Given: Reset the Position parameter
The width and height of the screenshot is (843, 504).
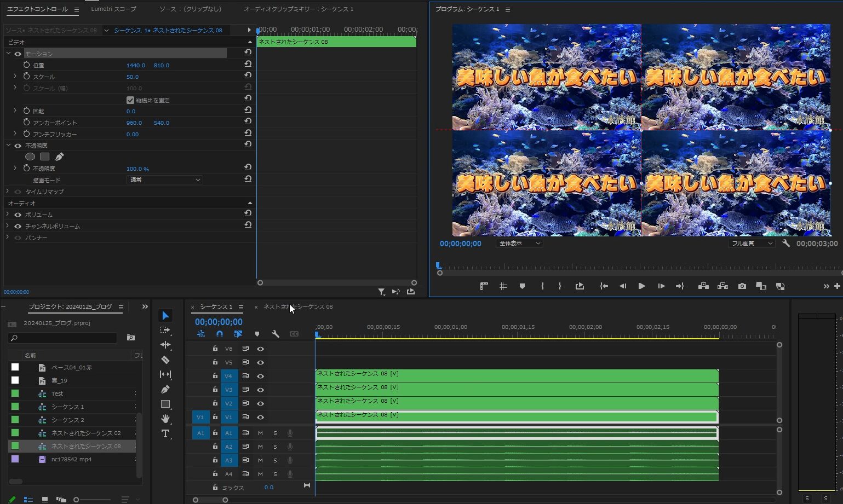Looking at the screenshot, I should [x=248, y=64].
